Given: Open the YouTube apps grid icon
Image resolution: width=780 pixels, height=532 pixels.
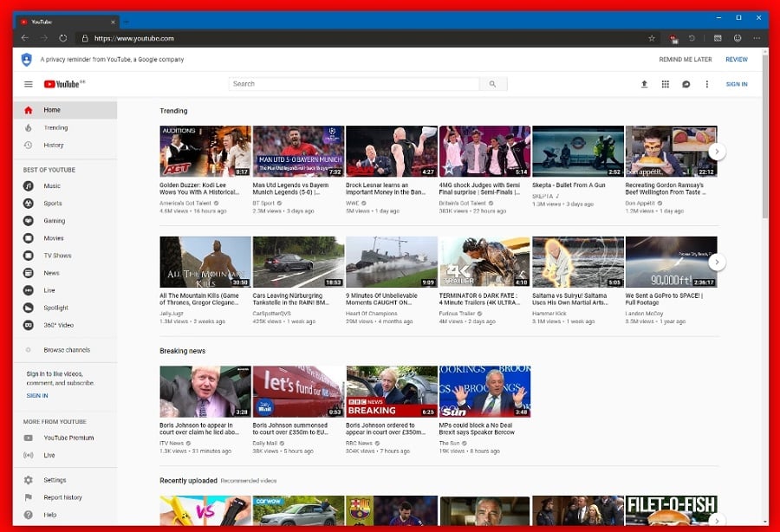Looking at the screenshot, I should point(665,84).
